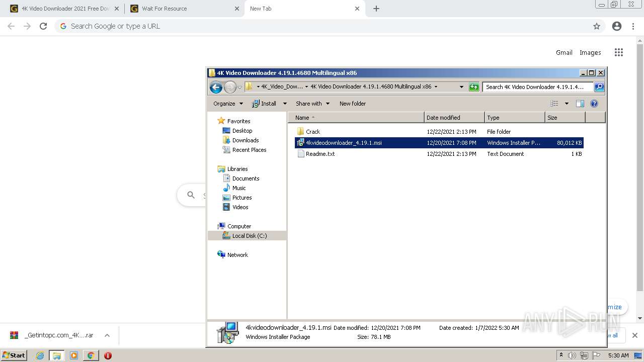Open recent pages dropdown in Explorer
Screen dimensions: 644x362
click(239, 87)
